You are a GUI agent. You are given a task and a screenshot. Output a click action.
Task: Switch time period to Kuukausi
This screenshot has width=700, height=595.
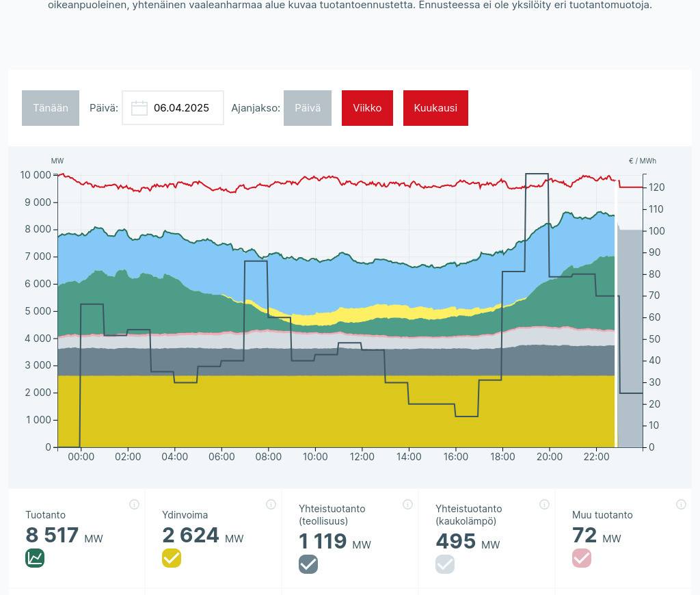[x=435, y=108]
